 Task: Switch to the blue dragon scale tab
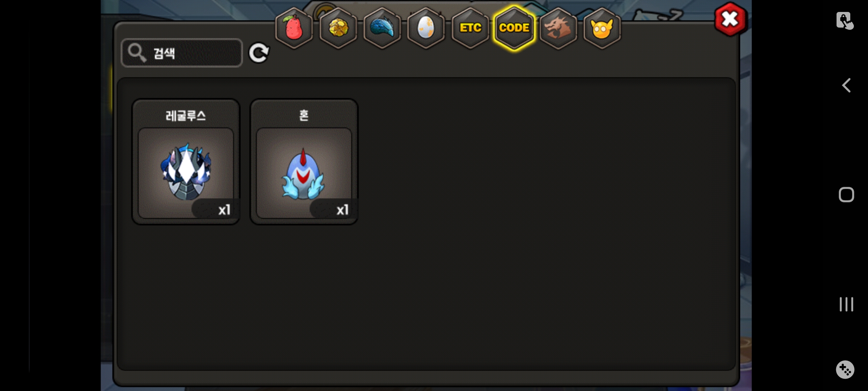382,28
